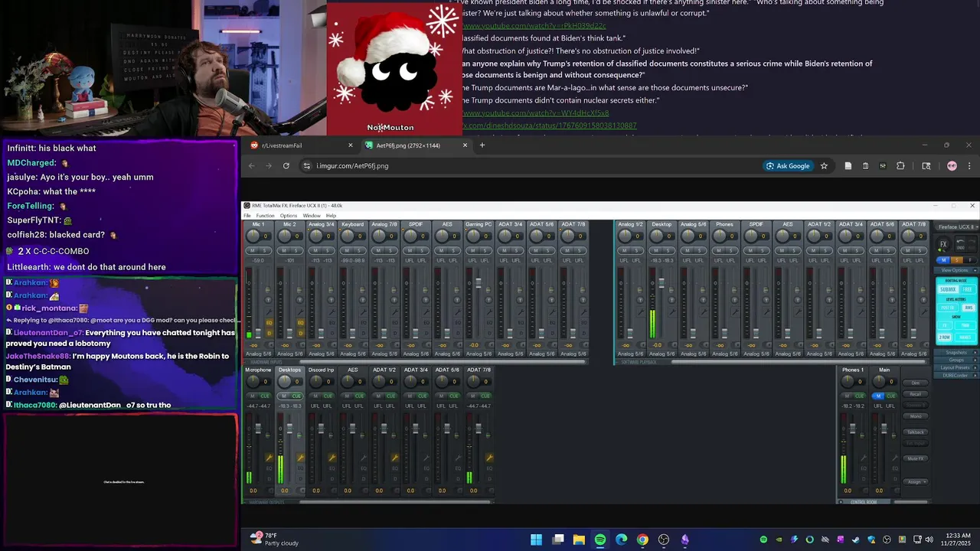Open the Options menu
980x551 pixels.
(289, 216)
